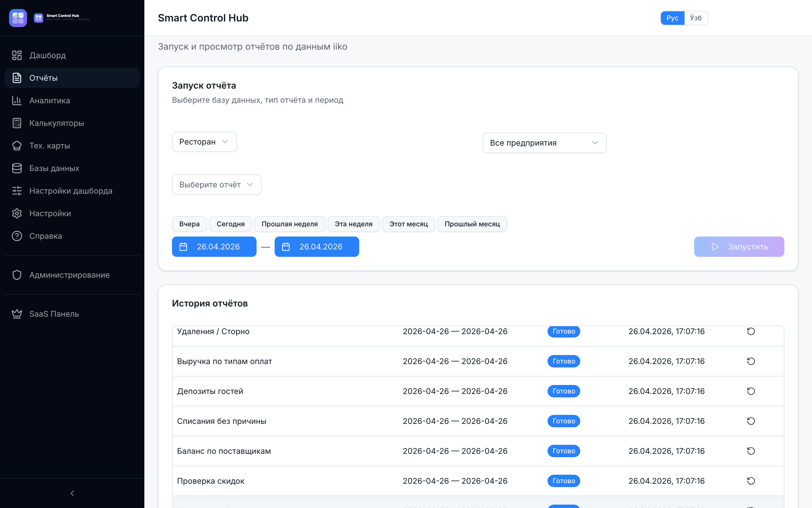Collapse the sidebar with the left chevron
Viewport: 812px width, 508px height.
(72, 493)
